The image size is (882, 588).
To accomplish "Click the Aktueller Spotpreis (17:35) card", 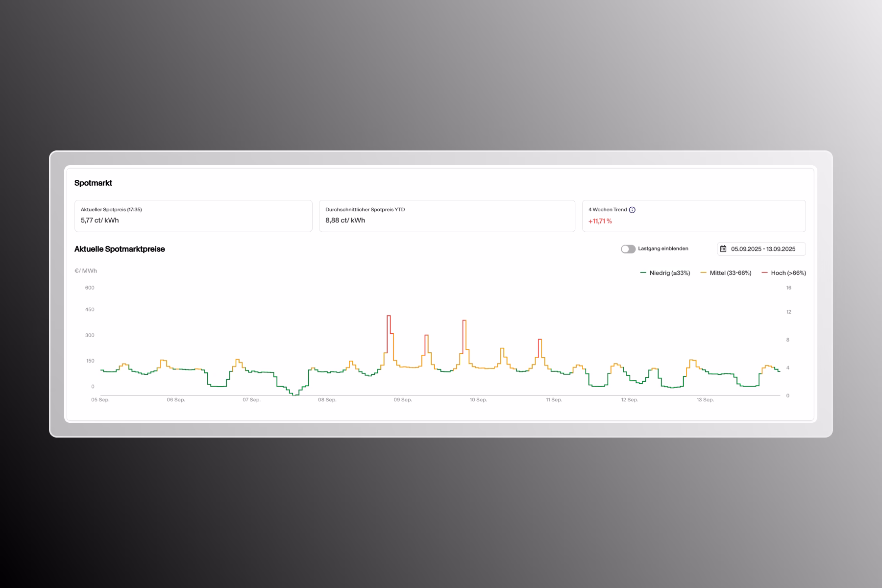I will click(x=193, y=216).
